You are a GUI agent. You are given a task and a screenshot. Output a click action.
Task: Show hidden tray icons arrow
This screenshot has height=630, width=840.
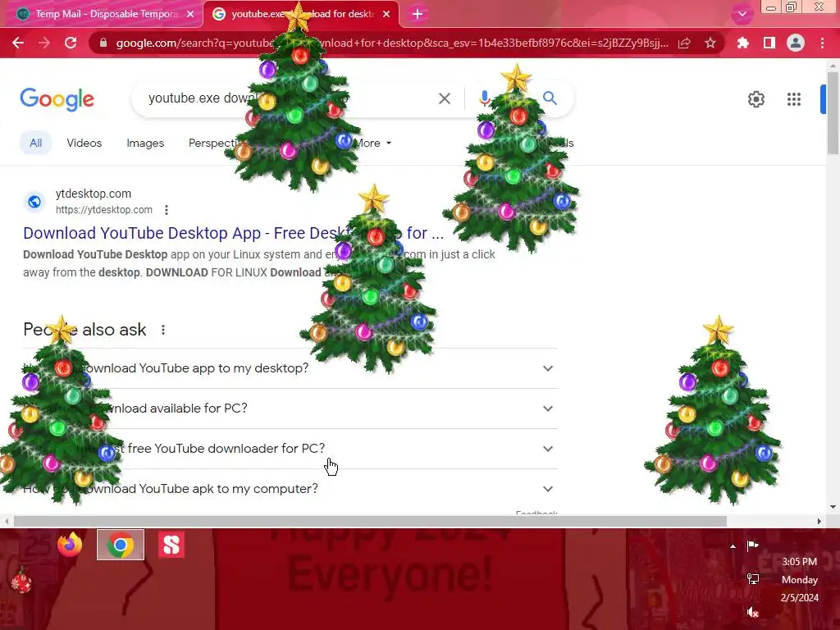click(x=733, y=546)
